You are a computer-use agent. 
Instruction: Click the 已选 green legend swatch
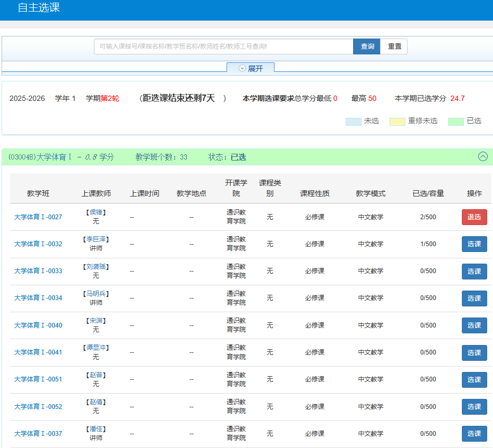click(x=456, y=122)
